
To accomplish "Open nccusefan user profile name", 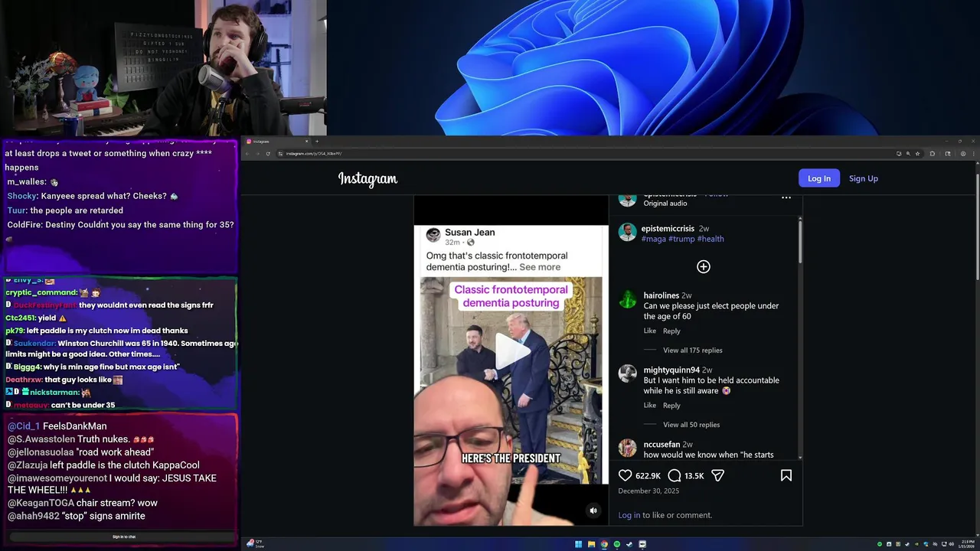I will pyautogui.click(x=661, y=444).
